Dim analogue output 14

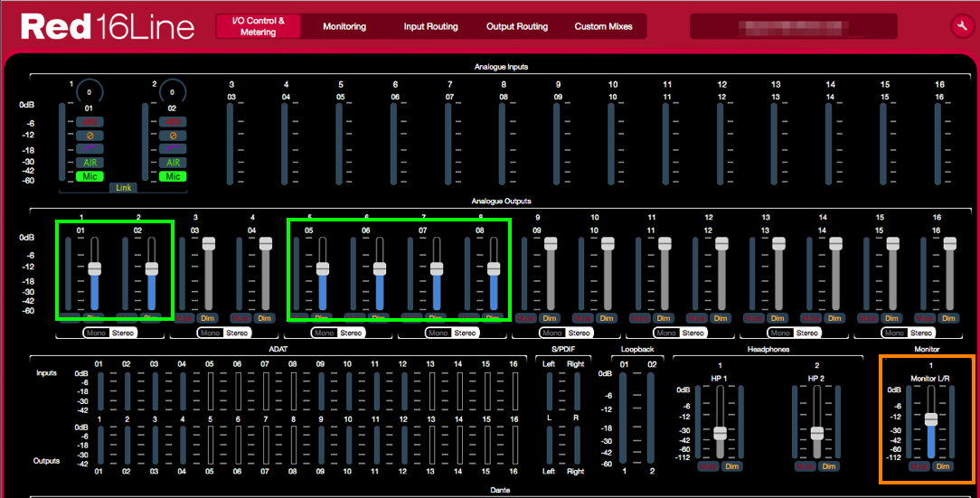[834, 318]
